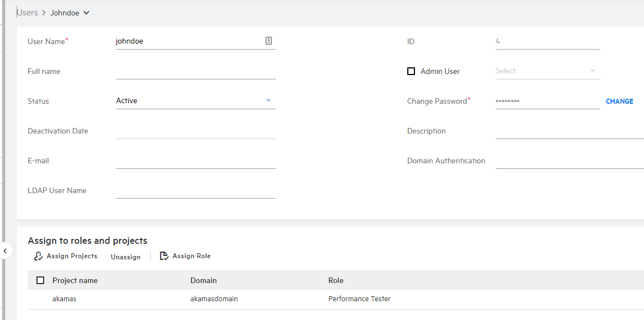Click the Assign Role icon
The width and height of the screenshot is (644, 320).
164,256
